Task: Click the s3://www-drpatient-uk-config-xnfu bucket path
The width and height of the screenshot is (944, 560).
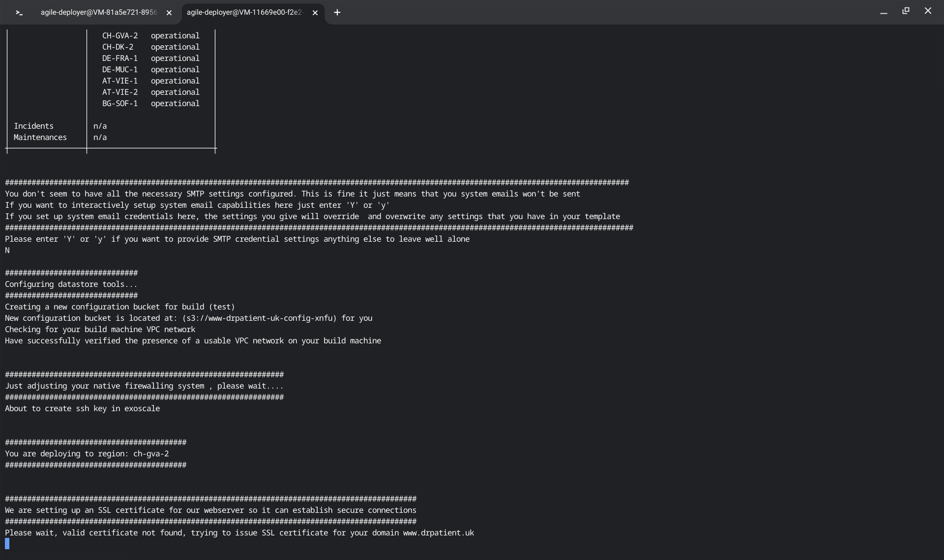Action: point(259,318)
